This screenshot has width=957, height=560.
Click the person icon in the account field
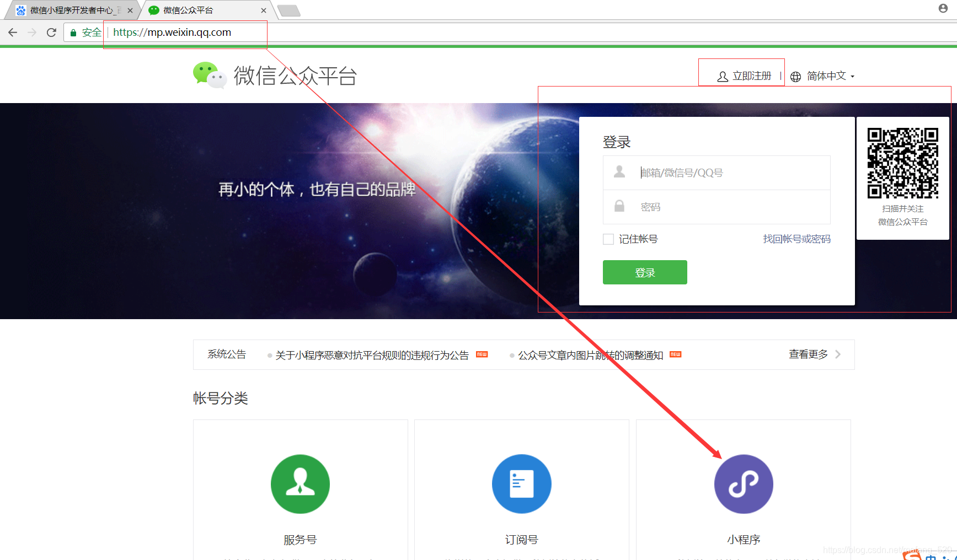click(619, 172)
